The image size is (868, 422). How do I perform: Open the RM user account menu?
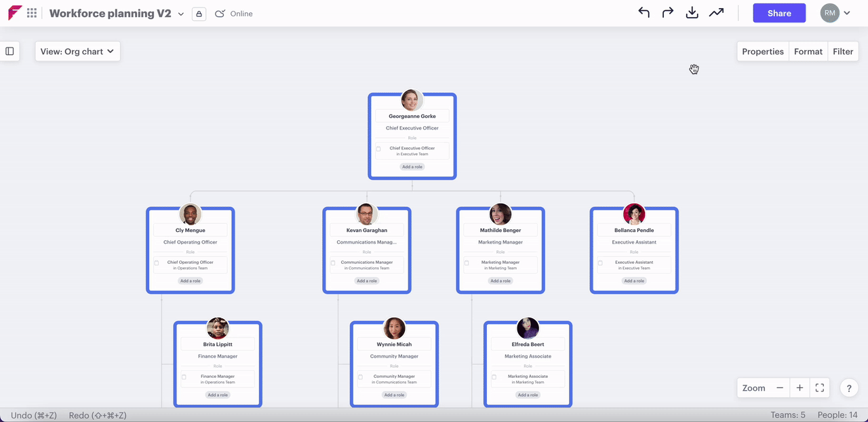(835, 13)
